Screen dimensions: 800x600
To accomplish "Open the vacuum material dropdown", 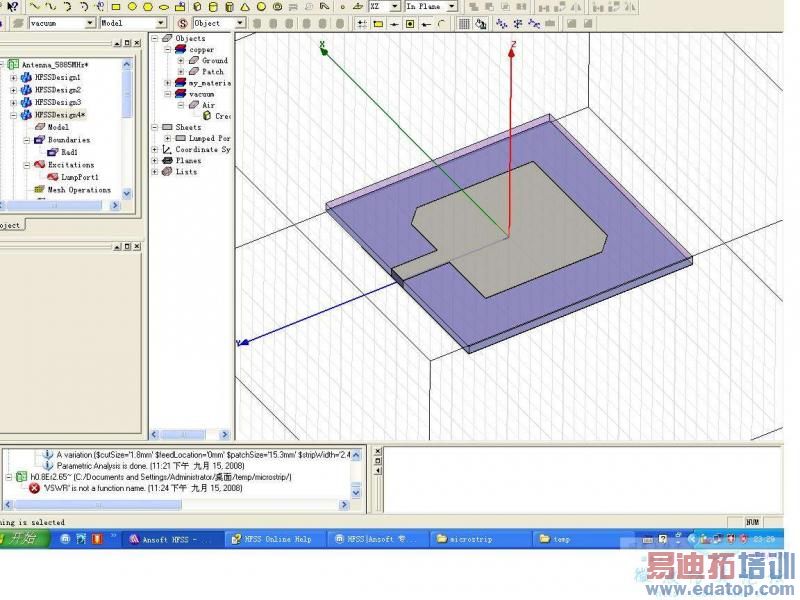I will click(90, 23).
